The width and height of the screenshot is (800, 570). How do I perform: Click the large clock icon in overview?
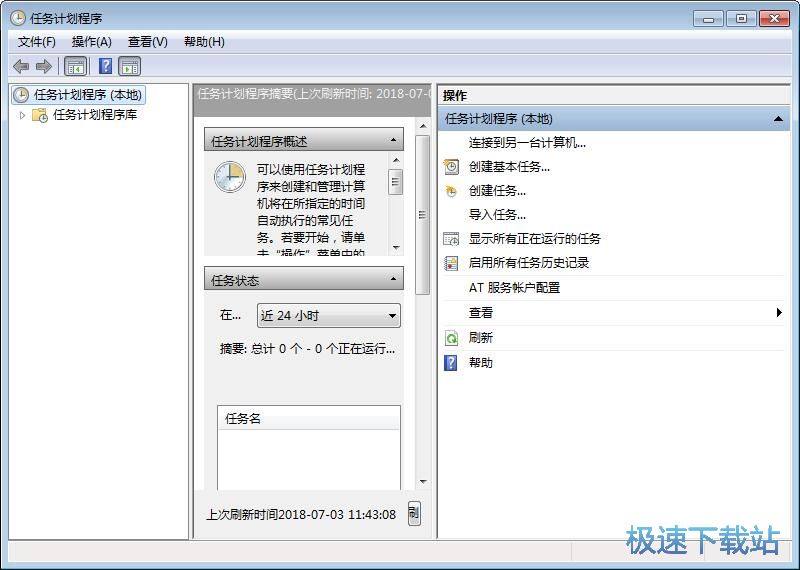(230, 177)
